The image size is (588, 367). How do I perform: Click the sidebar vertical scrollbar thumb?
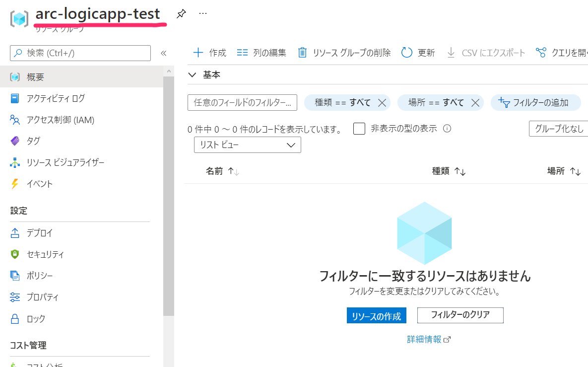click(169, 195)
